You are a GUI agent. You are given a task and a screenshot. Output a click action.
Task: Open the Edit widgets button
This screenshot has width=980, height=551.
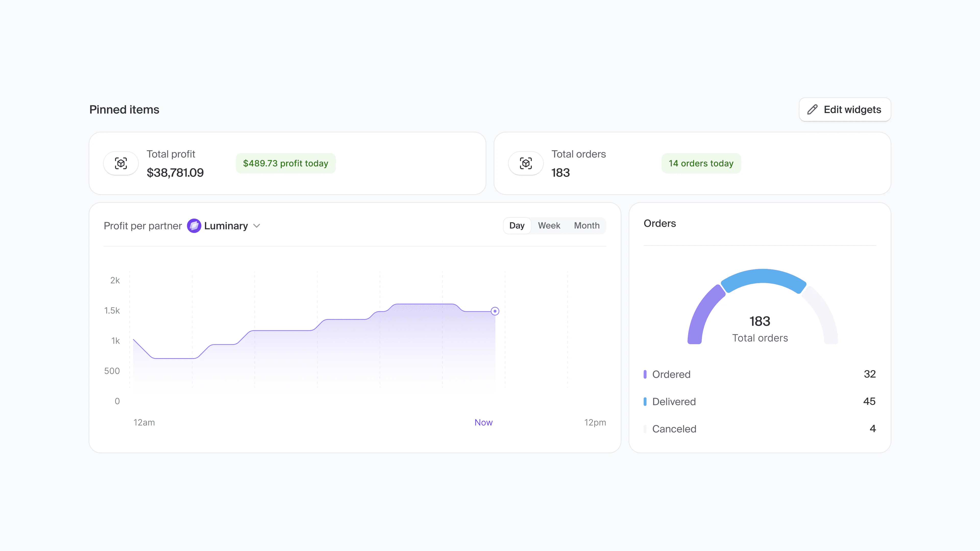[x=844, y=109]
